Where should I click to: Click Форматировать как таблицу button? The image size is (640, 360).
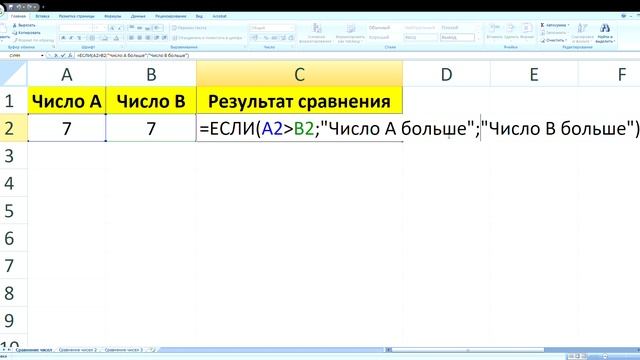(x=350, y=33)
